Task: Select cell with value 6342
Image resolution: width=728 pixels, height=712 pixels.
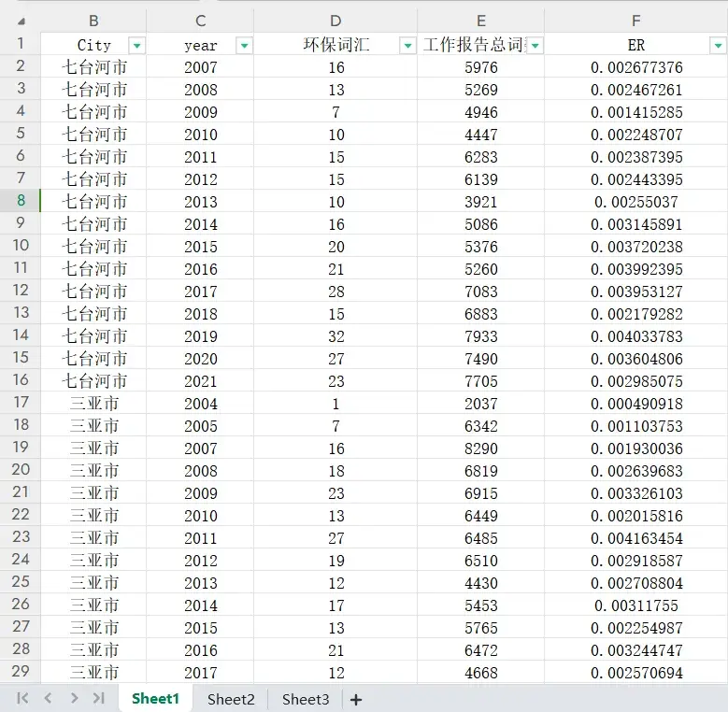Action: 481,426
